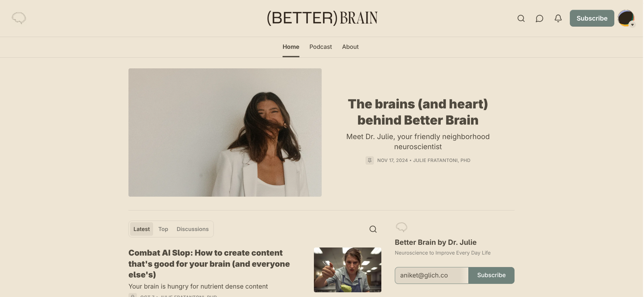Viewport: 644px width, 297px height.
Task: Open the notifications bell
Action: [x=558, y=19]
